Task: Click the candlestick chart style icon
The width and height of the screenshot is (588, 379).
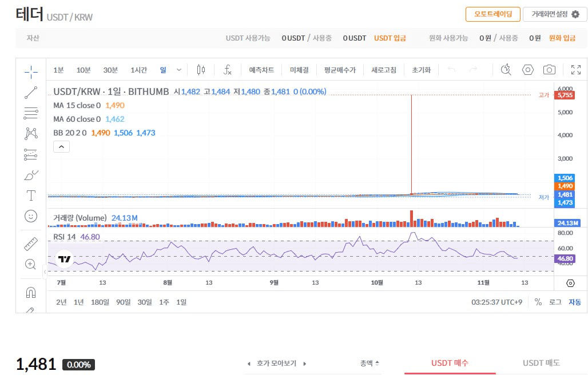Action: coord(201,70)
